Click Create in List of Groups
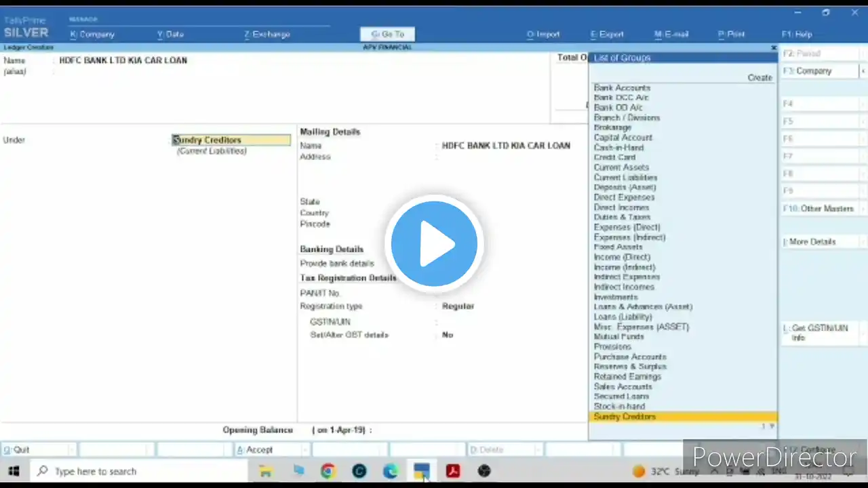This screenshot has height=488, width=868. (x=759, y=77)
